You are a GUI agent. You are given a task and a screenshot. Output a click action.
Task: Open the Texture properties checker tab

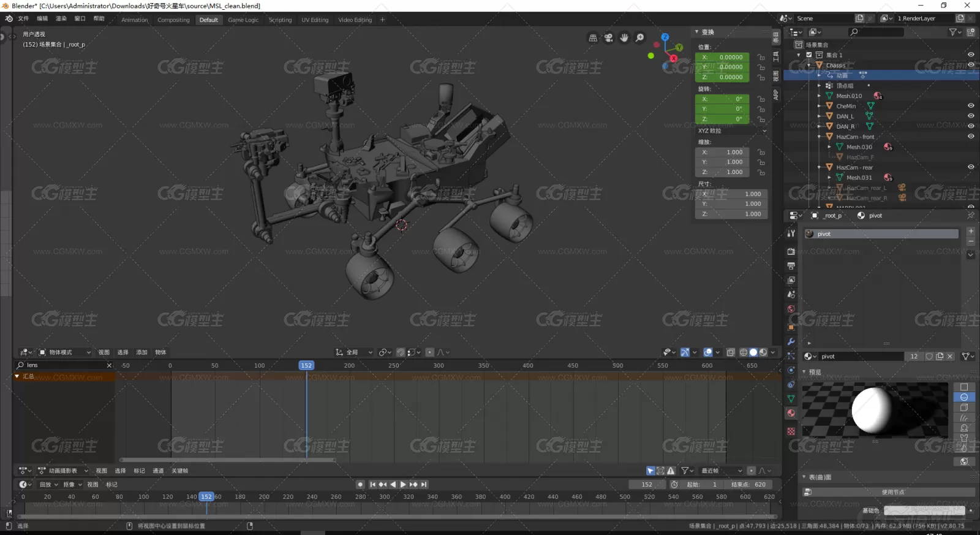(x=791, y=431)
